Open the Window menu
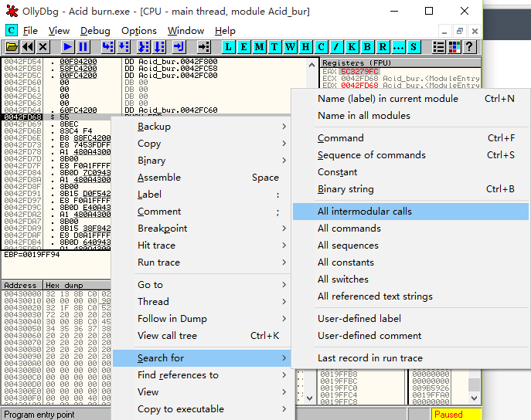 (186, 31)
